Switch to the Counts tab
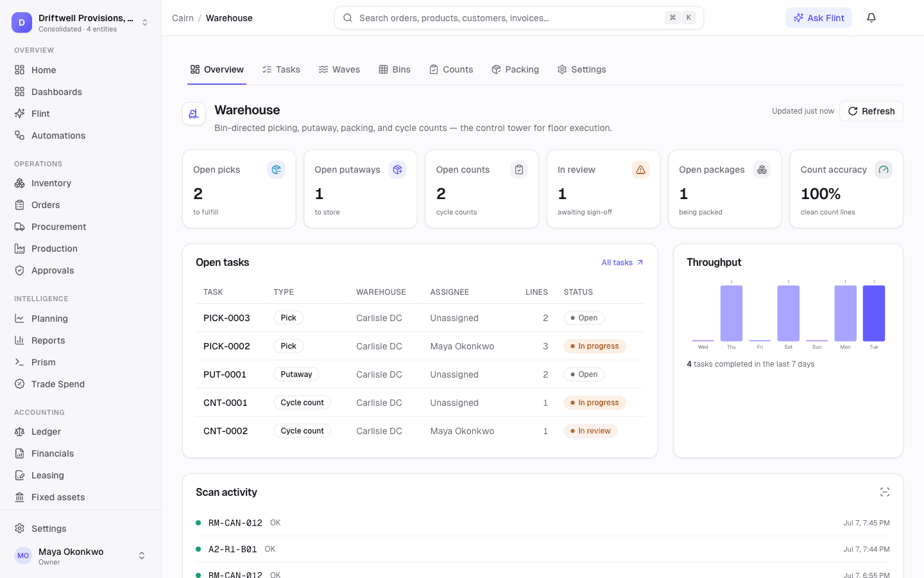 [x=451, y=69]
